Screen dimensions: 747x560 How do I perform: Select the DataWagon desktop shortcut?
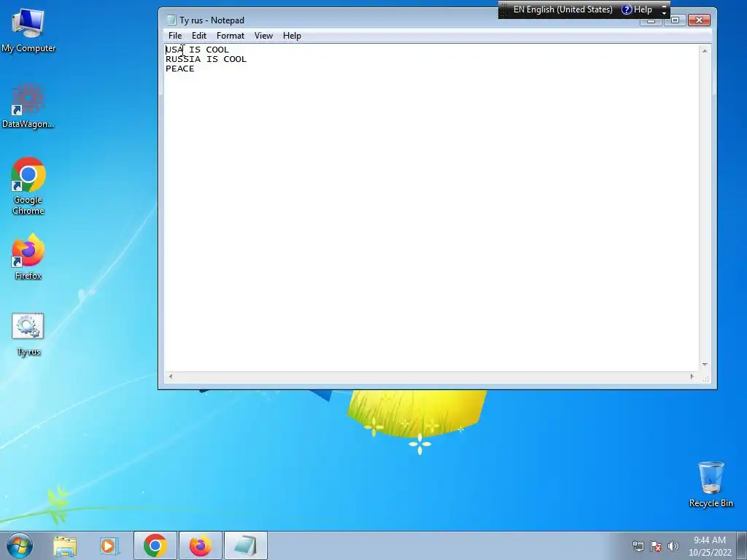[28, 106]
